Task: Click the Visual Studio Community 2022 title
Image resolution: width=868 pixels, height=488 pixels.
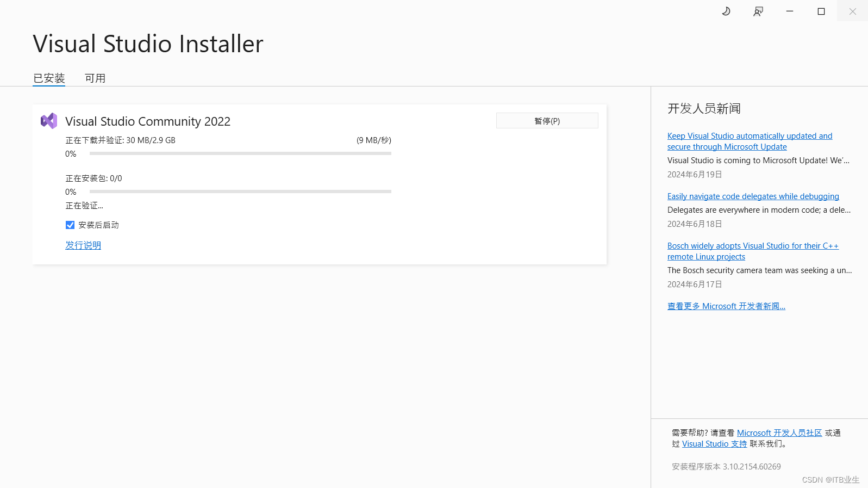Action: click(x=148, y=121)
